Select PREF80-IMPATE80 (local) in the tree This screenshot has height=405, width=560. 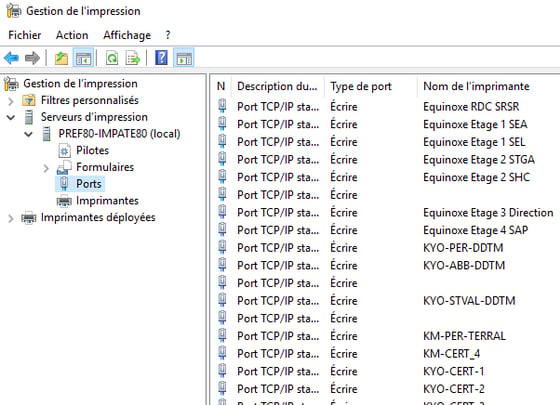pos(119,134)
